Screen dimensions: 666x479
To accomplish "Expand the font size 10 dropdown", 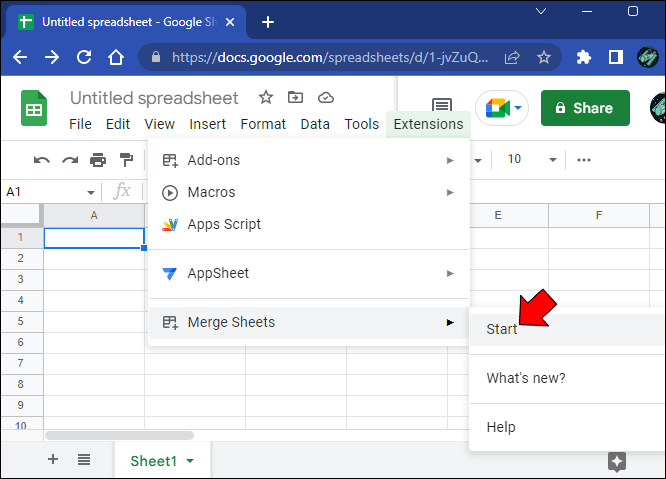I will pos(553,160).
